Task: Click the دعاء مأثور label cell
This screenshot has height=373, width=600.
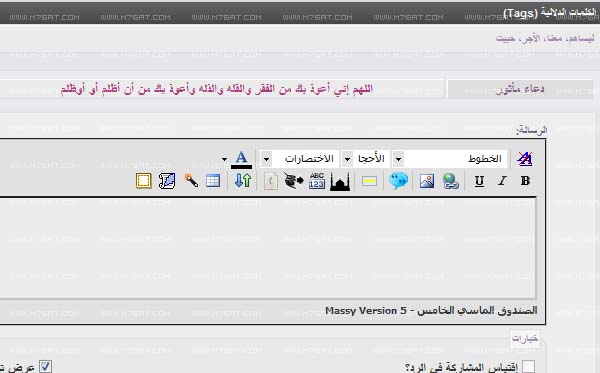Action: [x=520, y=90]
